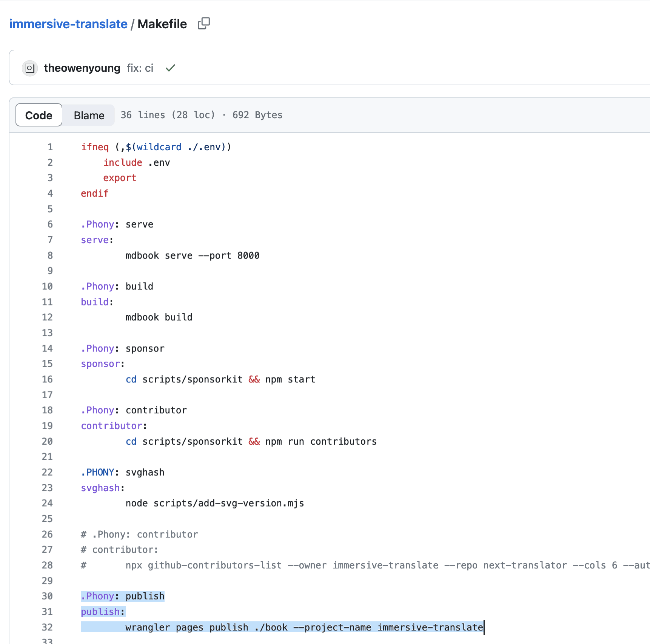Open theowenyoung's avatar image
Screen dimensions: 650x644
30,68
